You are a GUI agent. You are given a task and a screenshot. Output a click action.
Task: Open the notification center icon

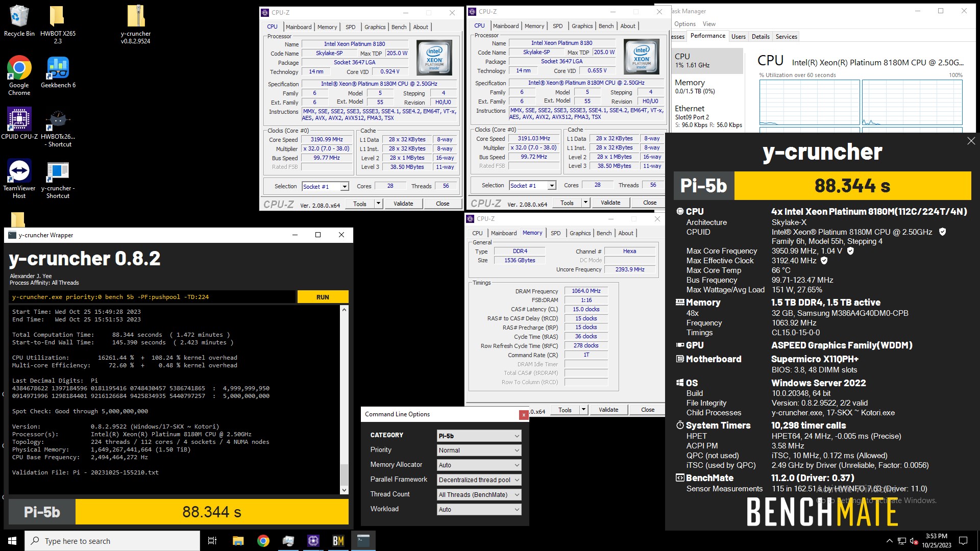pyautogui.click(x=963, y=541)
